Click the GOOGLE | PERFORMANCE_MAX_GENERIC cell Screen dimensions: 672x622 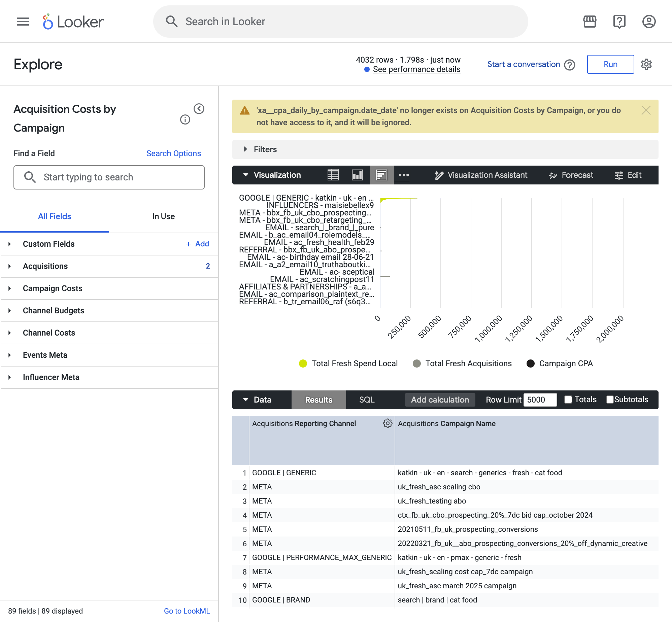coord(322,558)
